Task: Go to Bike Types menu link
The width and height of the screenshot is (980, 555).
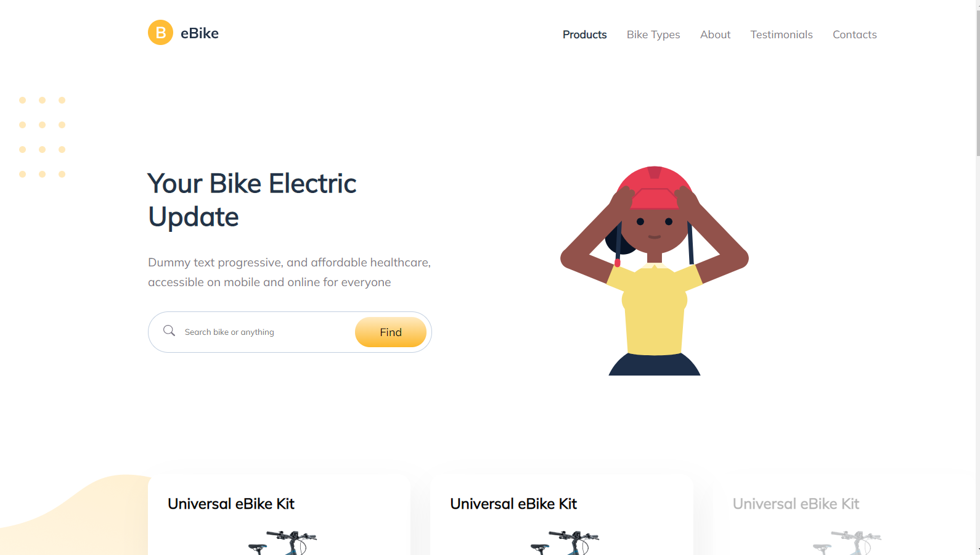Action: pyautogui.click(x=653, y=35)
